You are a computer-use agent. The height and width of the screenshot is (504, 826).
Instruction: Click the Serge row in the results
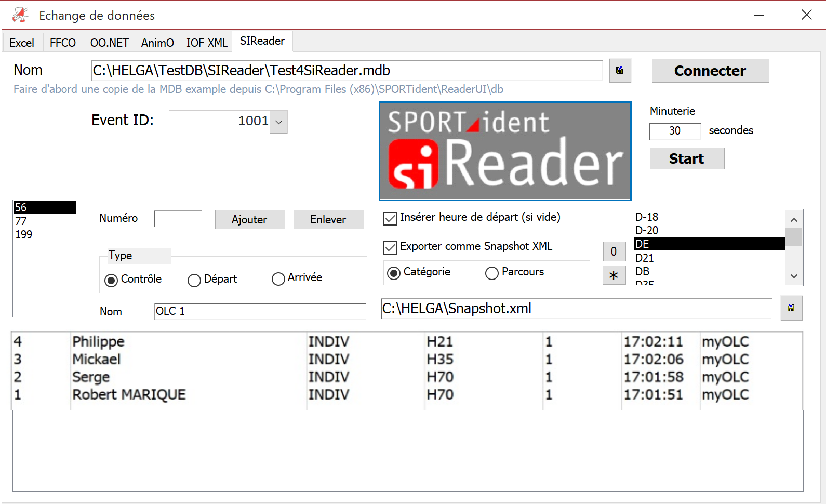point(407,377)
